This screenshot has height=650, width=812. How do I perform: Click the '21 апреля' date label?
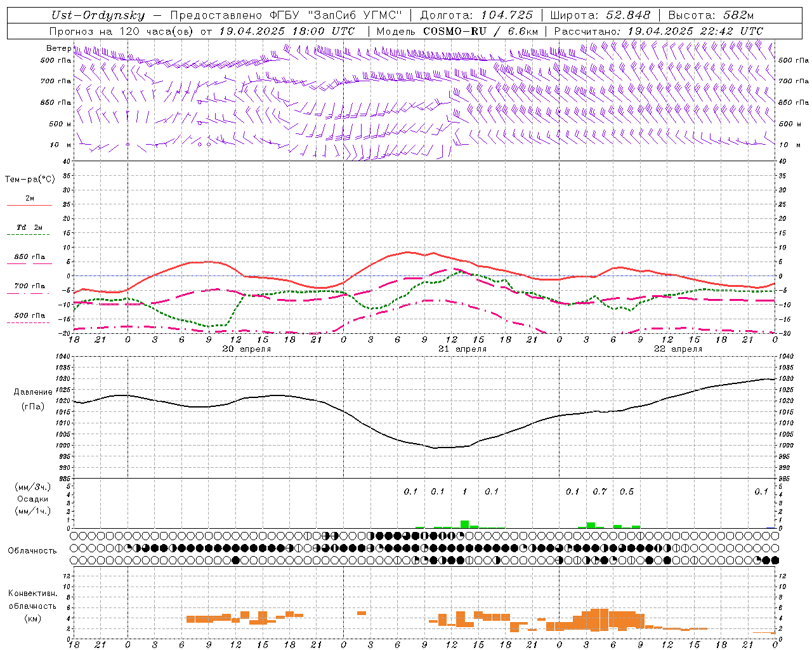462,349
